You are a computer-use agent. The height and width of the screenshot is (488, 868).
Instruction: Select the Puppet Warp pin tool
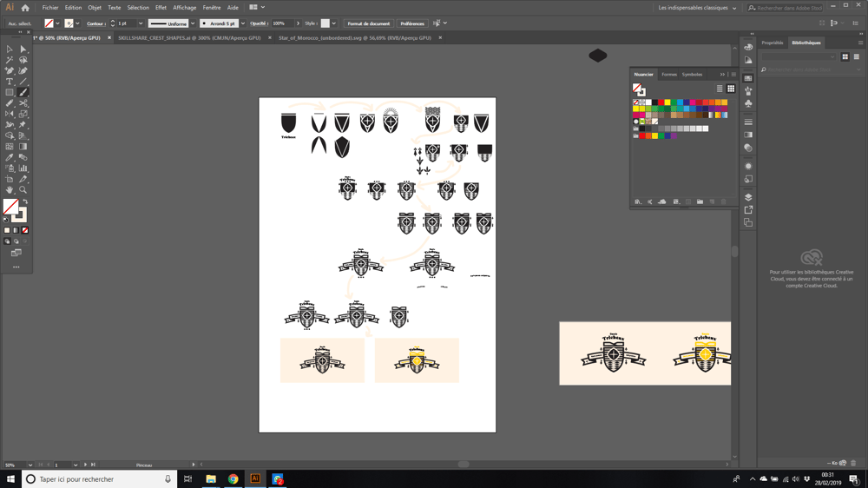(x=23, y=125)
